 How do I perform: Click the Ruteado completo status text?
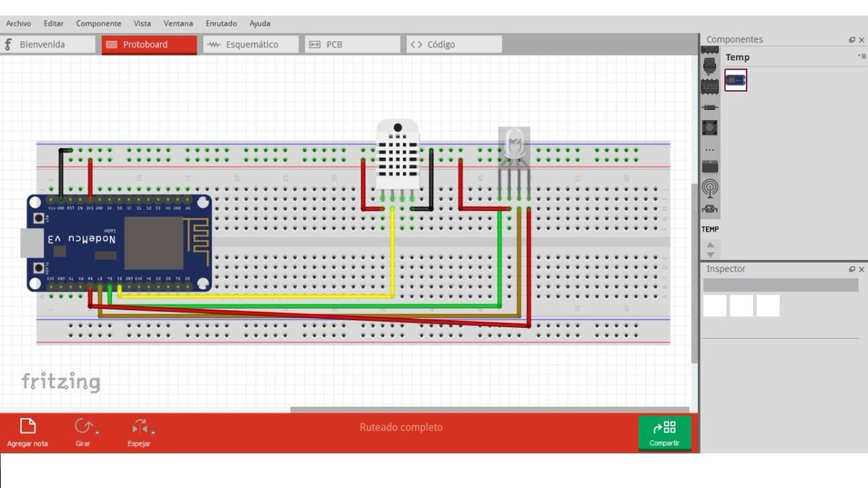[x=401, y=427]
